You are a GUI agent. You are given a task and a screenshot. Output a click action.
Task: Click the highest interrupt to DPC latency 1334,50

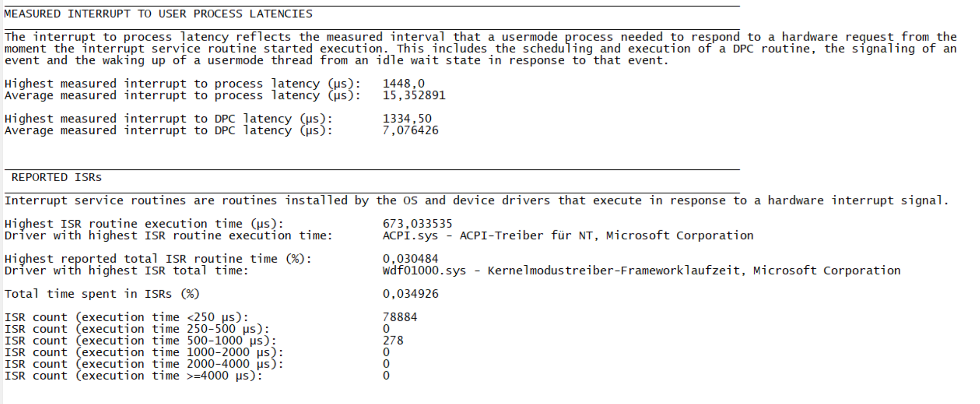pos(407,119)
